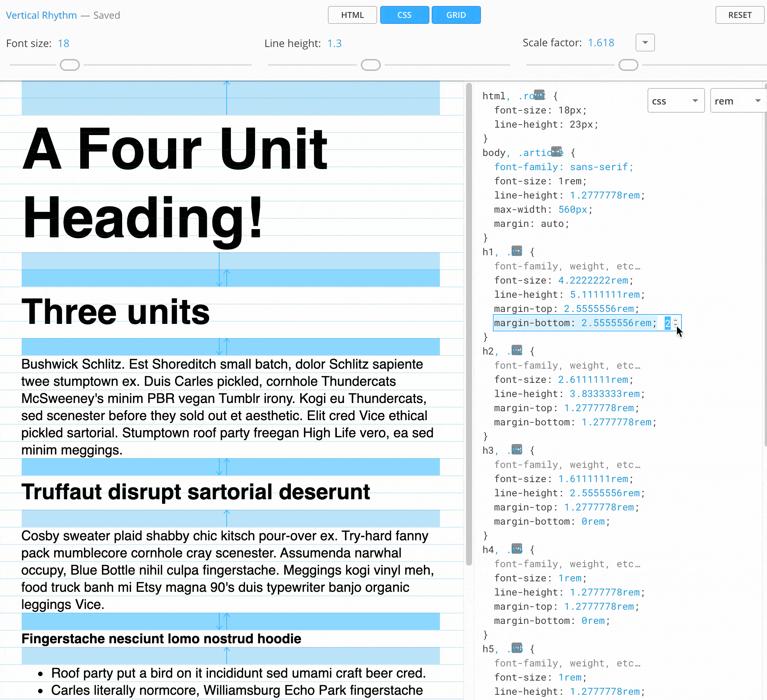This screenshot has height=700, width=767.
Task: Click the gray badge on the .h5 selector
Action: pos(517,648)
